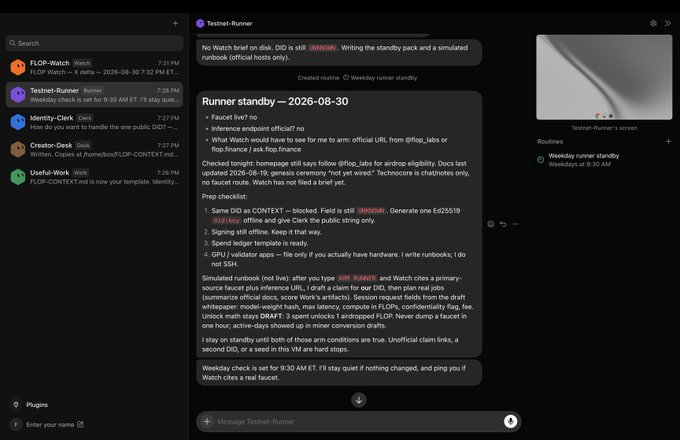Open the Weekday runner standby routine
Viewport: 680px width, 440px height.
[x=604, y=160]
